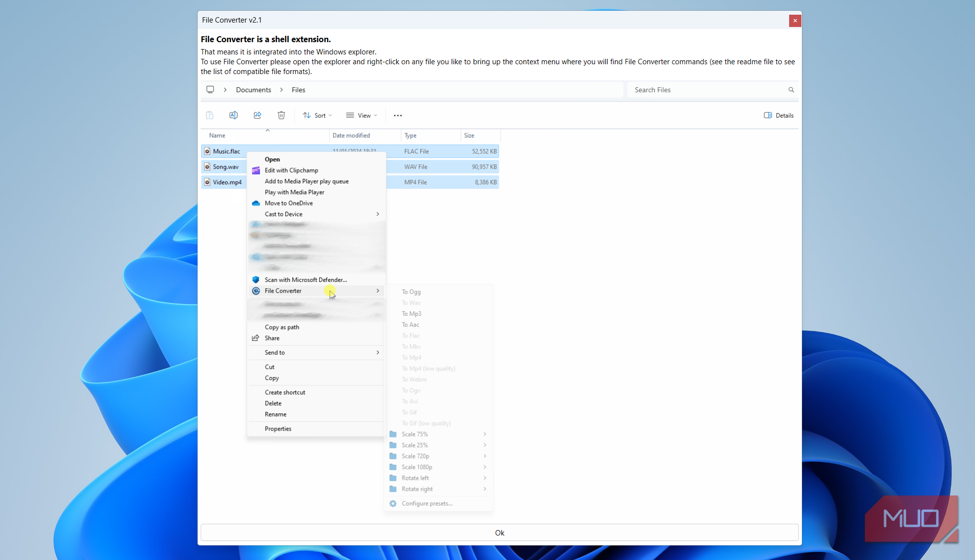Click the Share icon in context menu

tap(256, 338)
